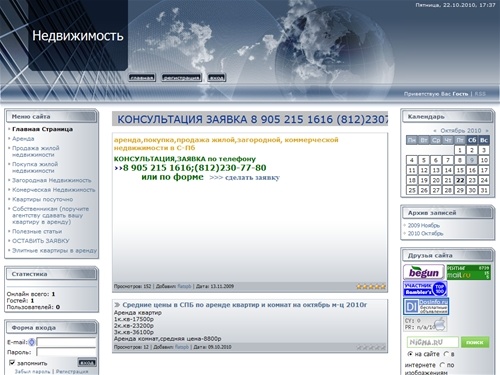Screen dimensions: 500x375
Task: Open the Rambler's TOP 100 badge
Action: pyautogui.click(x=425, y=289)
